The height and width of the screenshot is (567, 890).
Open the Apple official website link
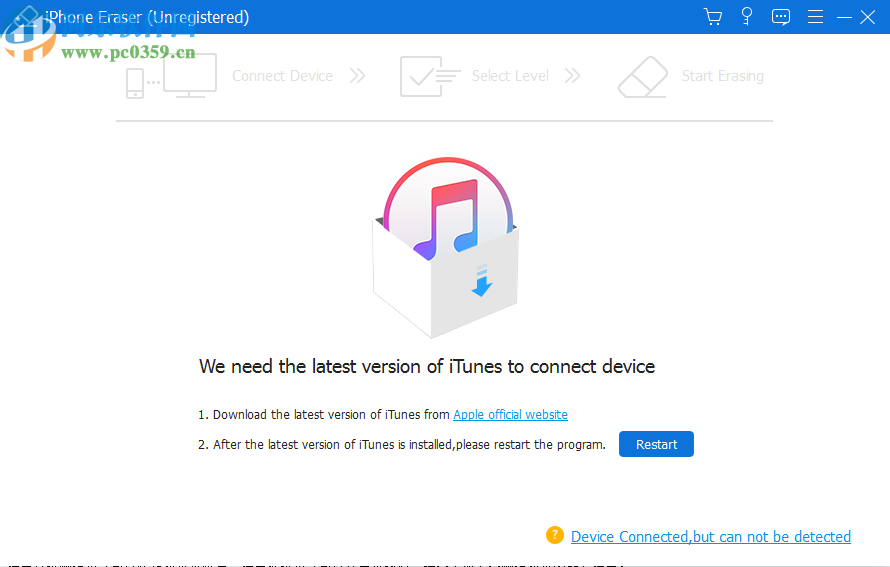510,414
